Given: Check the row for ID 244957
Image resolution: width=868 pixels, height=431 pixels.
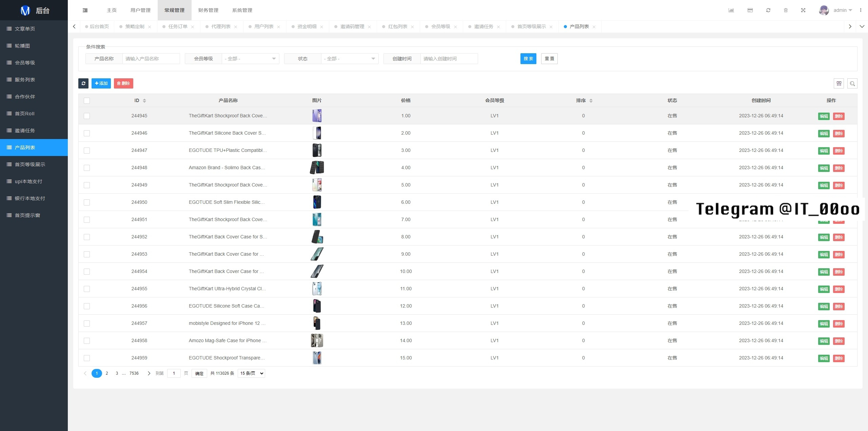Looking at the screenshot, I should (87, 324).
